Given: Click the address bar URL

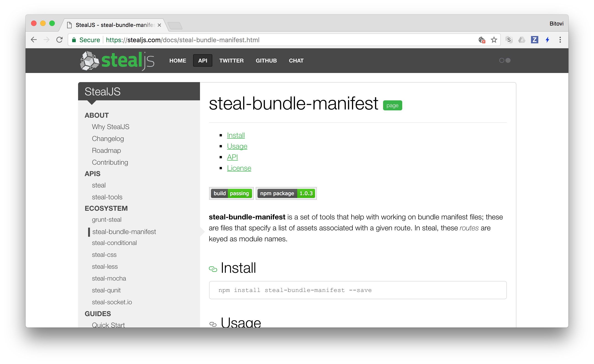Looking at the screenshot, I should 182,40.
